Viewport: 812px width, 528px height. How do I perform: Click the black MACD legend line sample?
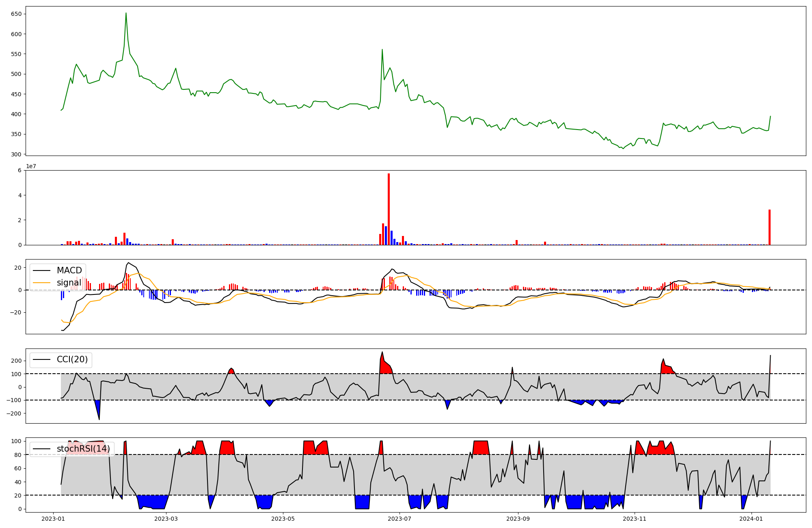(41, 270)
